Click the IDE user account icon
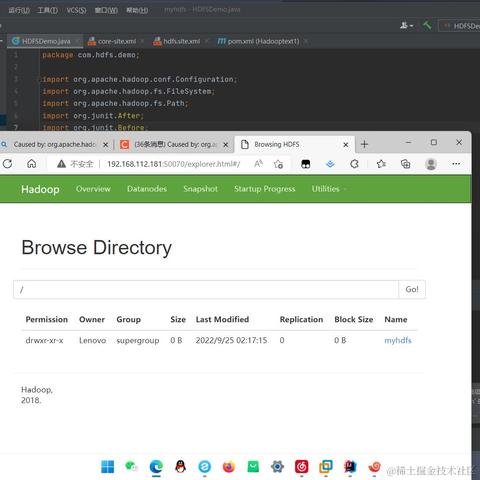 (x=406, y=26)
